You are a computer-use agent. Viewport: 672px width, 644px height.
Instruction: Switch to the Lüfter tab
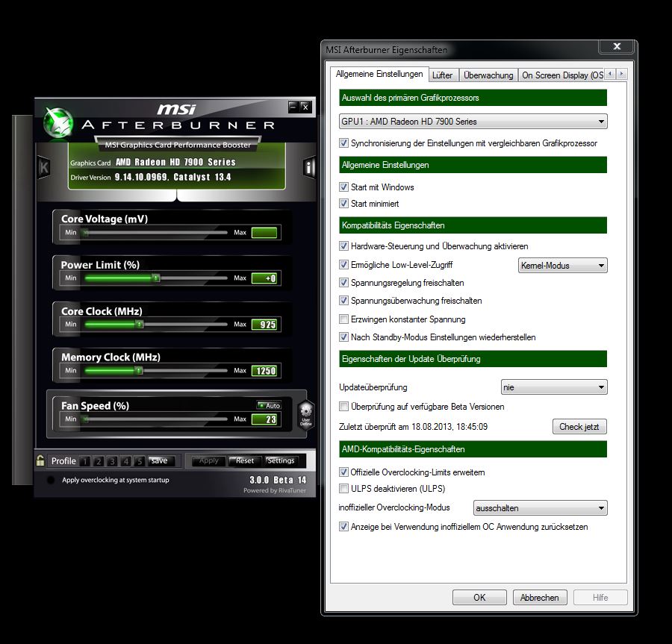click(442, 75)
